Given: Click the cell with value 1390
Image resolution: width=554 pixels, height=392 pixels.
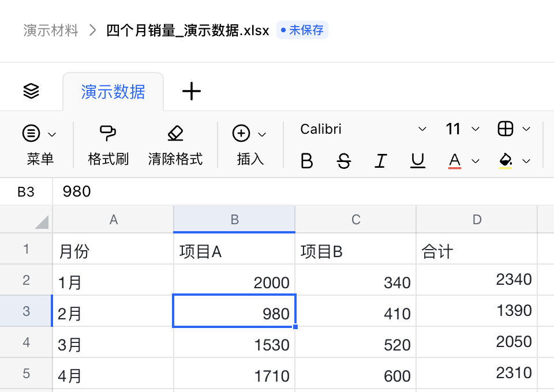Looking at the screenshot, I should pyautogui.click(x=477, y=311).
